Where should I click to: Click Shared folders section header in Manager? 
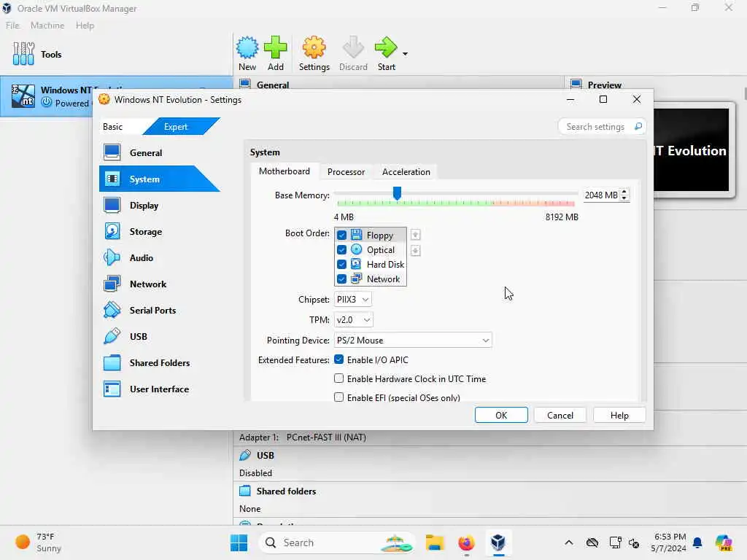[x=286, y=491]
